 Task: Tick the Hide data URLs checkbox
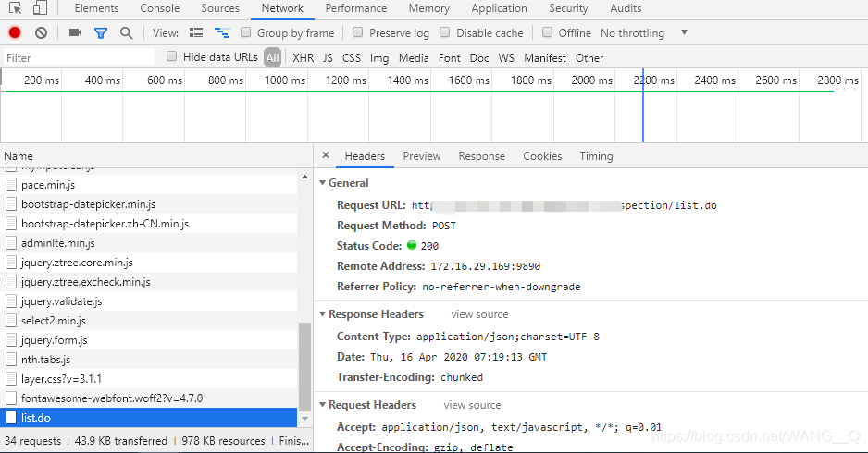172,56
